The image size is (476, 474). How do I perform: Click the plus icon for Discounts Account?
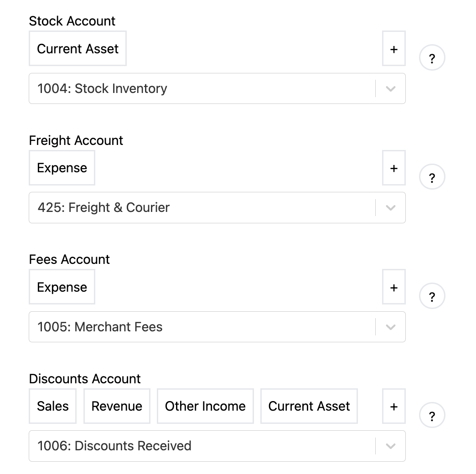pyautogui.click(x=394, y=406)
